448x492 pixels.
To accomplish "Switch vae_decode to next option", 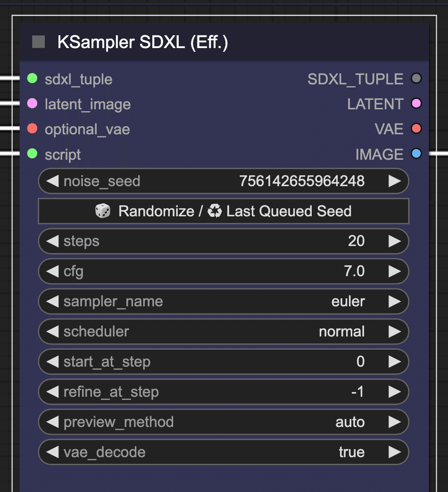I will pyautogui.click(x=395, y=452).
